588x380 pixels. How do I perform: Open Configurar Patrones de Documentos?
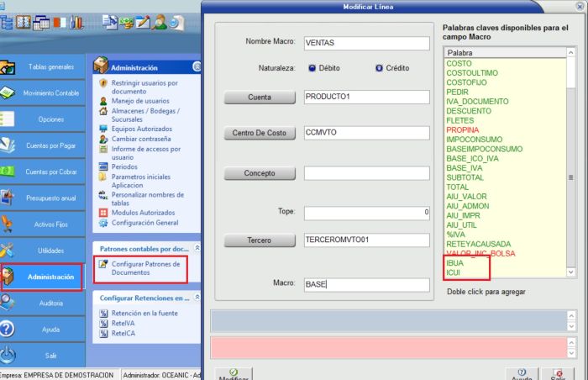(145, 268)
